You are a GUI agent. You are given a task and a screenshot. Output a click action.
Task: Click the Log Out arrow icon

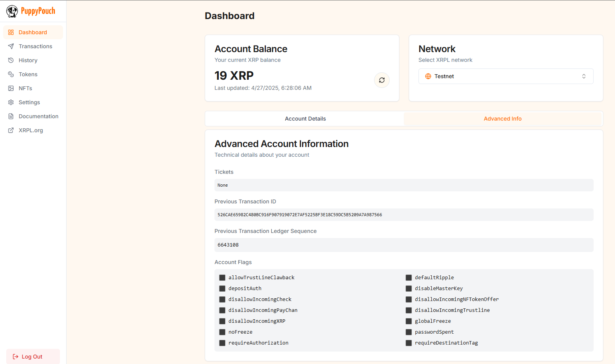tap(16, 357)
